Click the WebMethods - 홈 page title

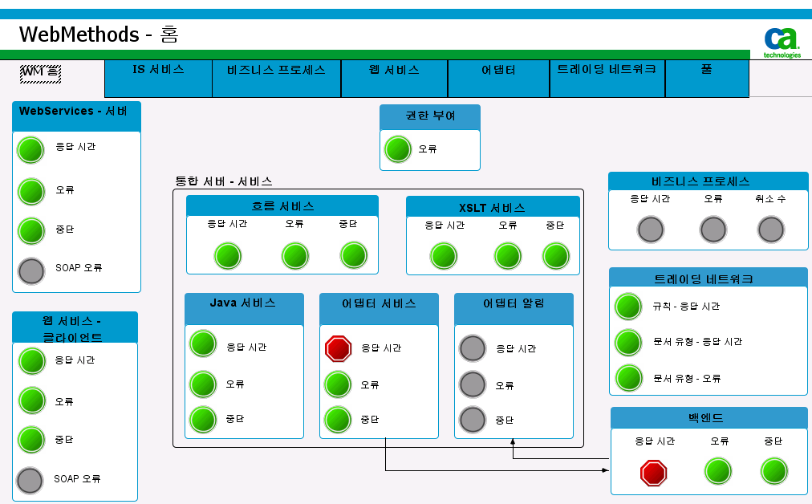(x=99, y=35)
